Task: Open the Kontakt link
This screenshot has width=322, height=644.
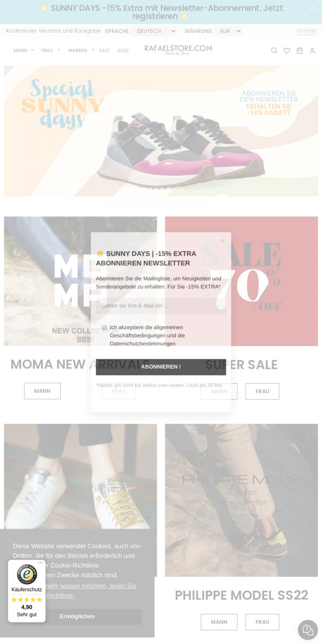Action: [x=306, y=31]
